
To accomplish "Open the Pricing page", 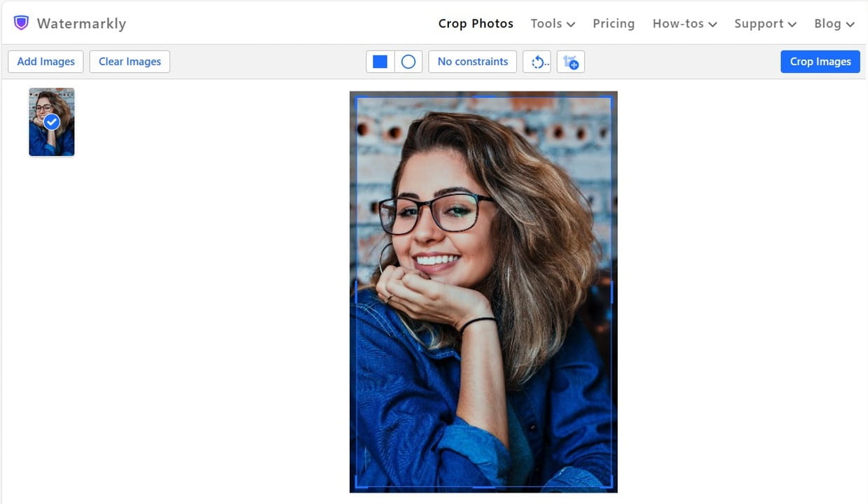I will (x=614, y=23).
